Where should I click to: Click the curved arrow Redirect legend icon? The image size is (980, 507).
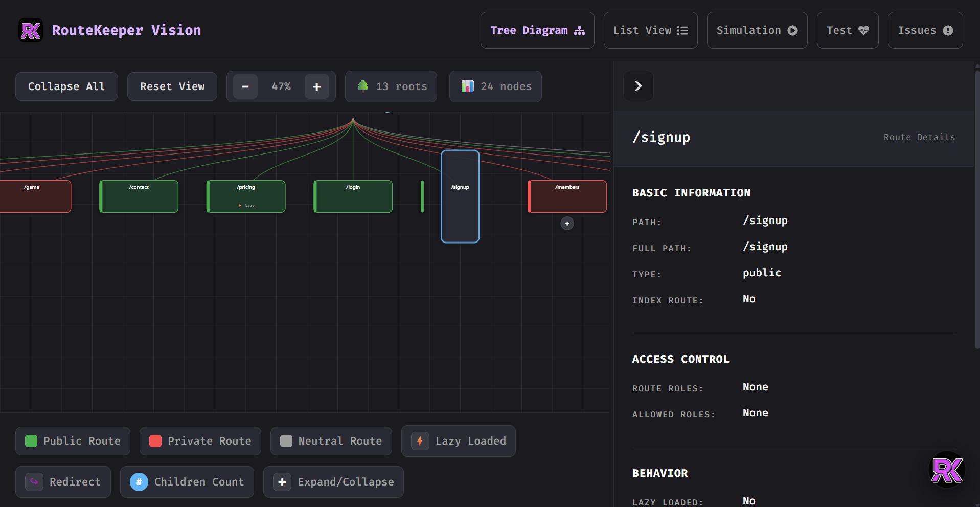(34, 481)
